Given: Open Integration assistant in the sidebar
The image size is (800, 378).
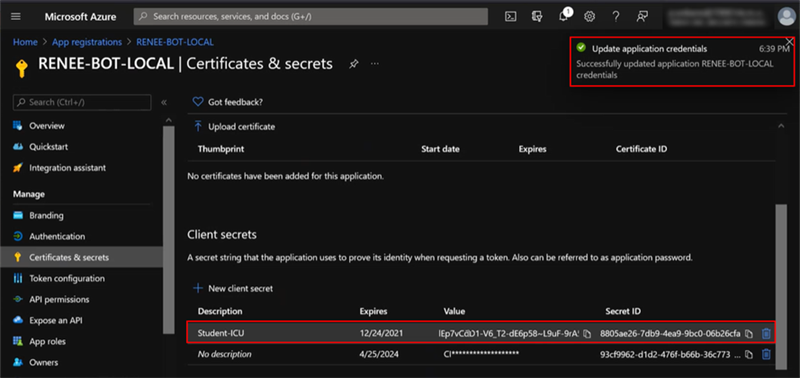Looking at the screenshot, I should click(x=68, y=167).
